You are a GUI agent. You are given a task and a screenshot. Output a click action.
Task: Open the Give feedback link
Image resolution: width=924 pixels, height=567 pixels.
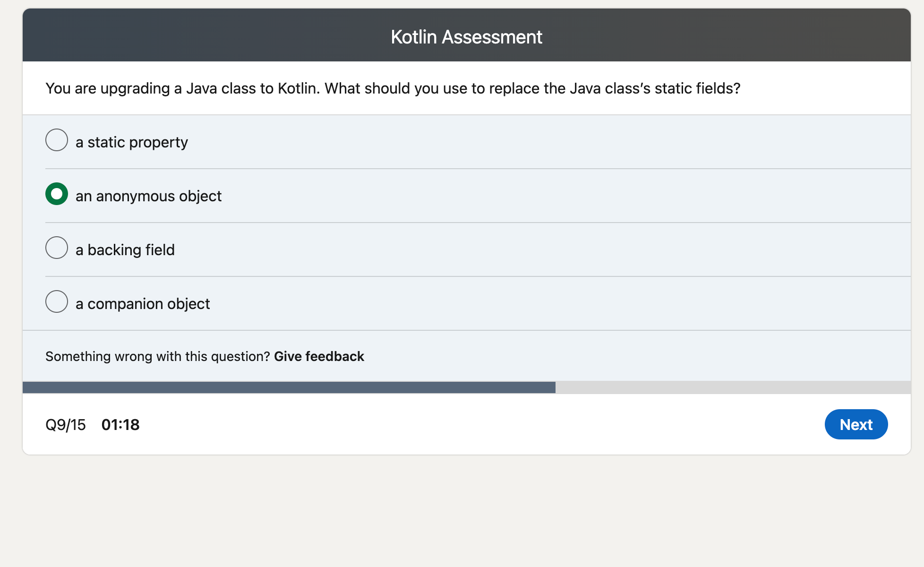click(319, 356)
